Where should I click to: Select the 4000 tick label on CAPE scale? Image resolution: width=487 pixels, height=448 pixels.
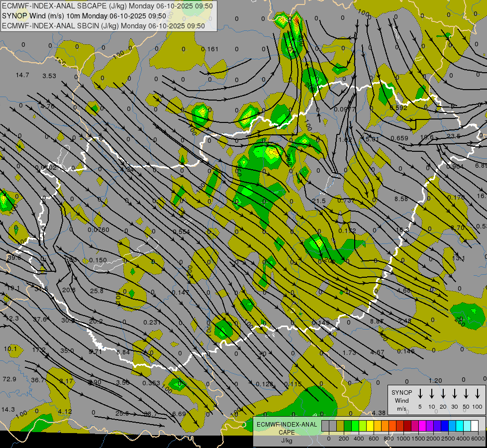pyautogui.click(x=463, y=439)
